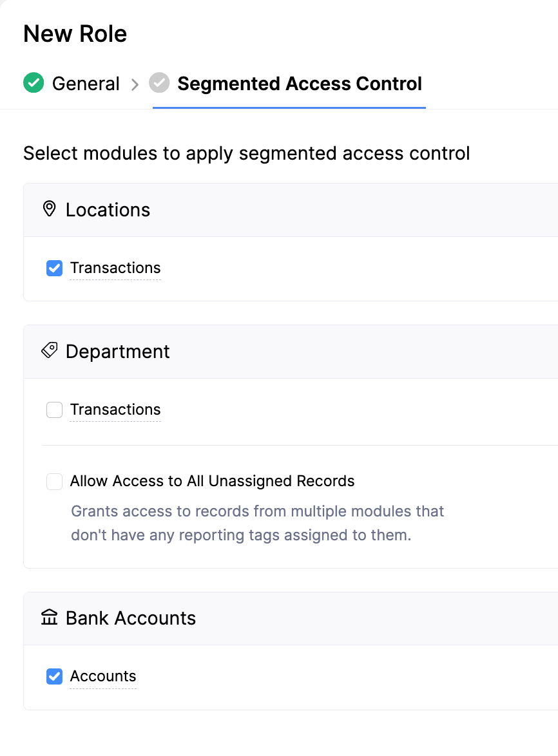The width and height of the screenshot is (558, 756).
Task: Open the Transactions link under Locations
Action: [x=115, y=268]
